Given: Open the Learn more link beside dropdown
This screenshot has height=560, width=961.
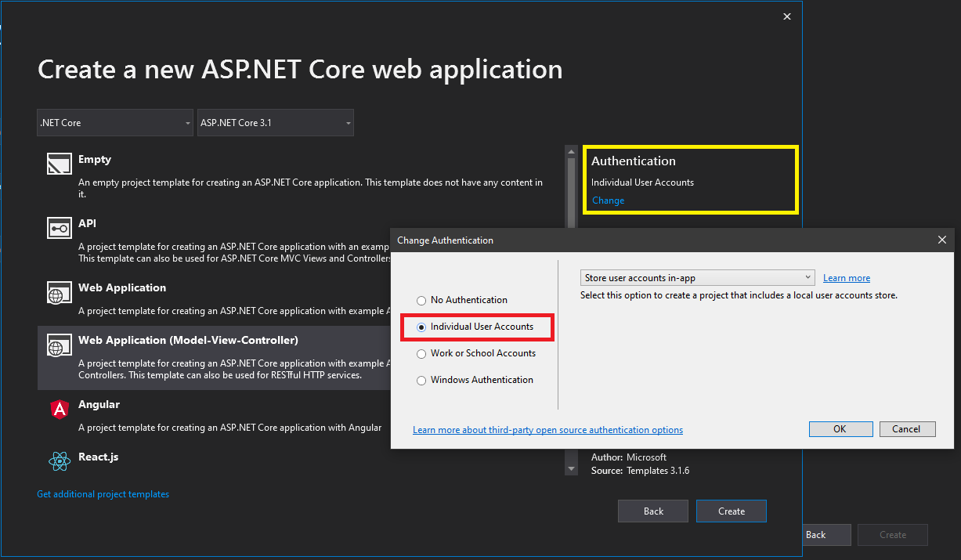Looking at the screenshot, I should pyautogui.click(x=847, y=278).
